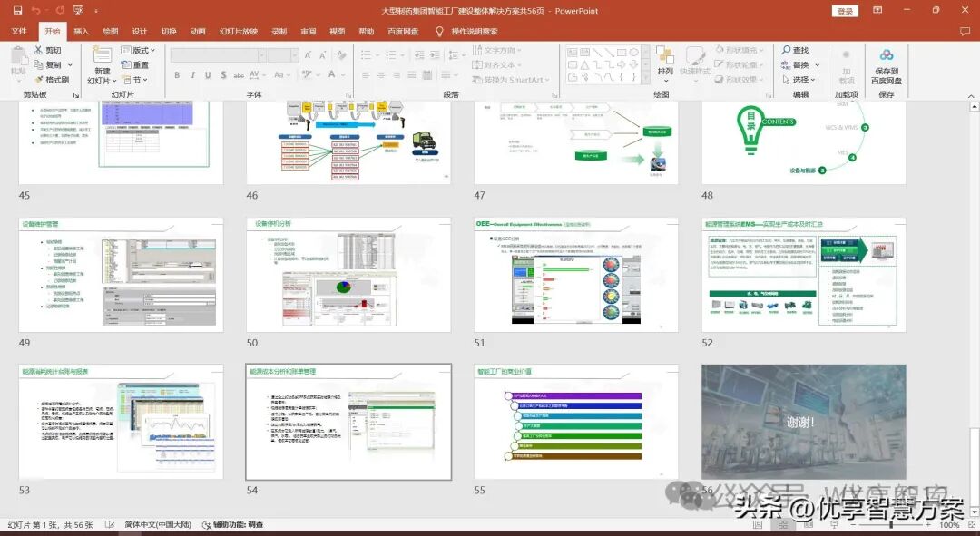Open the comments speech-bubble icon
Viewport: 980px width, 536px height.
pyautogui.click(x=965, y=31)
